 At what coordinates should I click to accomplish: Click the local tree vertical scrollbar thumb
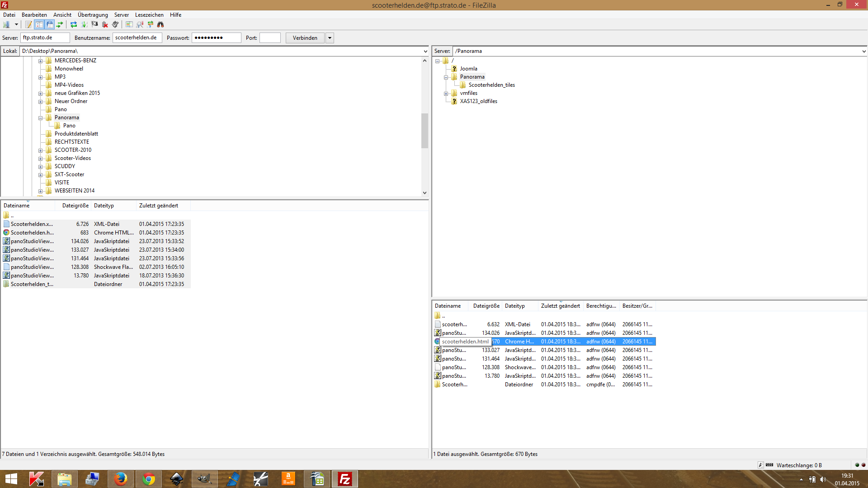tap(425, 131)
